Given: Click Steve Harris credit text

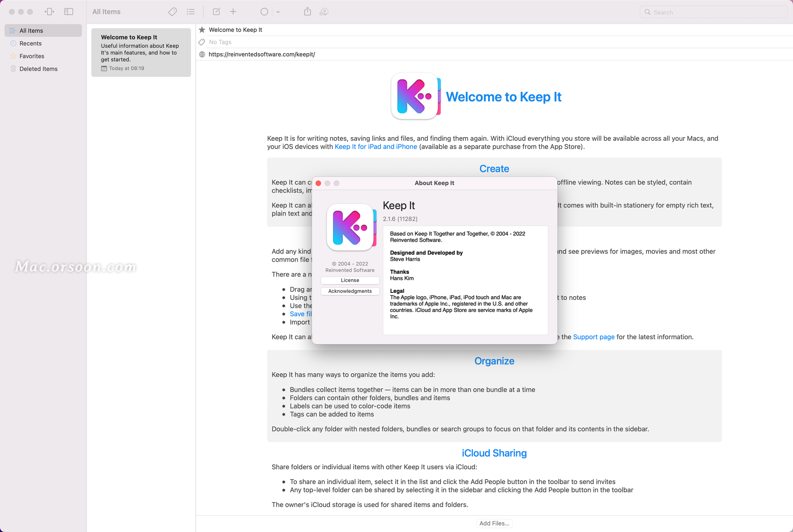Looking at the screenshot, I should point(405,259).
